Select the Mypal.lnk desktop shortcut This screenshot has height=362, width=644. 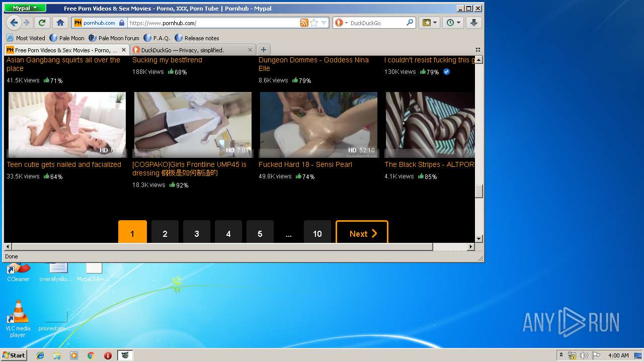pos(94,273)
